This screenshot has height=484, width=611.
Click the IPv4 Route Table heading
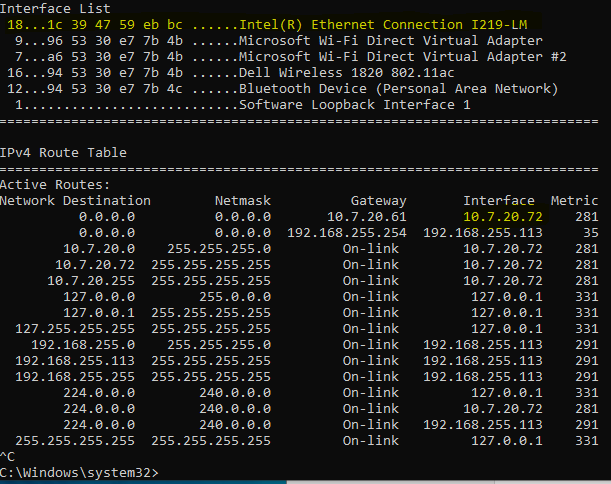point(63,153)
